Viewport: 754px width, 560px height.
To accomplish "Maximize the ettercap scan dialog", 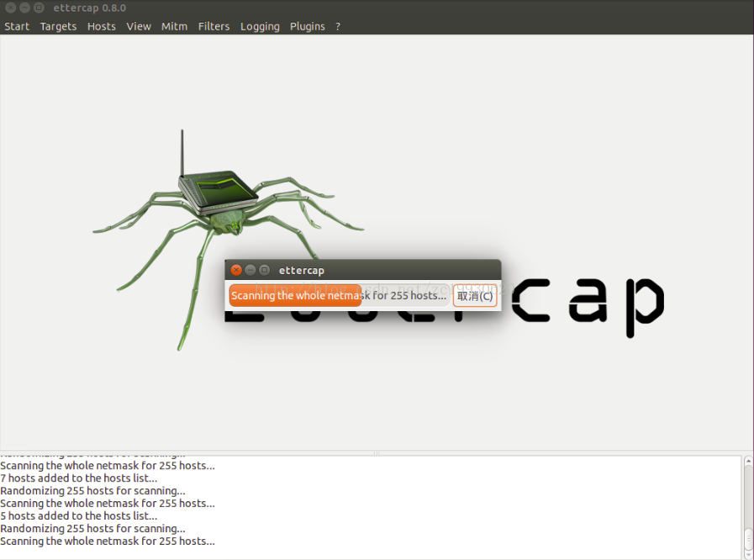I will coord(264,270).
